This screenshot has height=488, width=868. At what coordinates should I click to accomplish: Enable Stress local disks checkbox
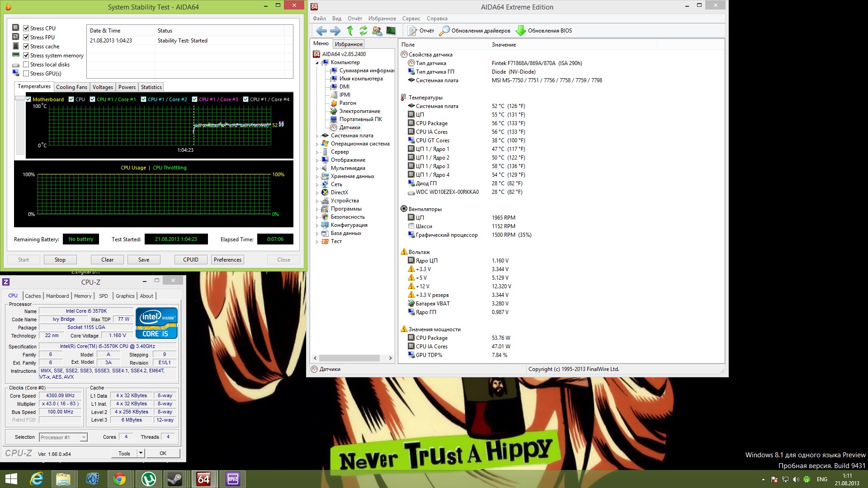tap(26, 64)
